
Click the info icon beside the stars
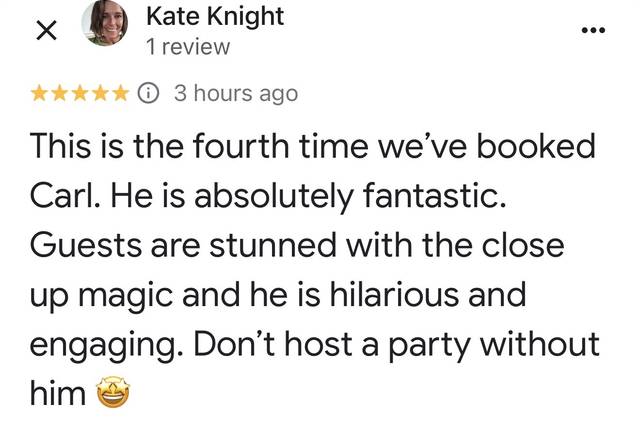[x=148, y=93]
